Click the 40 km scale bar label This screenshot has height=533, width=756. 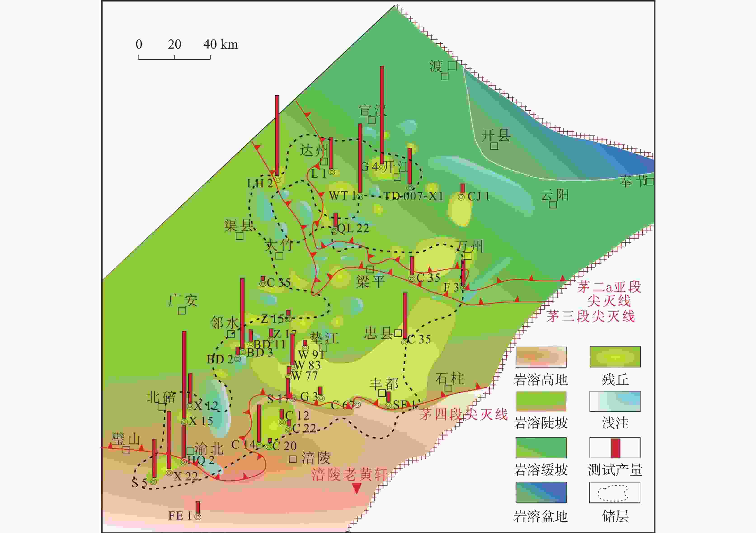pyautogui.click(x=220, y=45)
